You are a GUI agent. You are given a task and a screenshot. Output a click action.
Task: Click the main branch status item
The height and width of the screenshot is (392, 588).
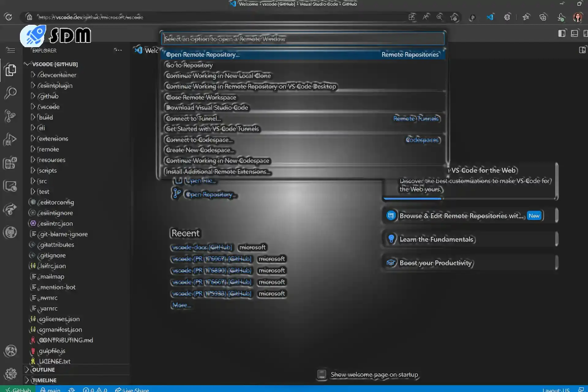pyautogui.click(x=51, y=390)
